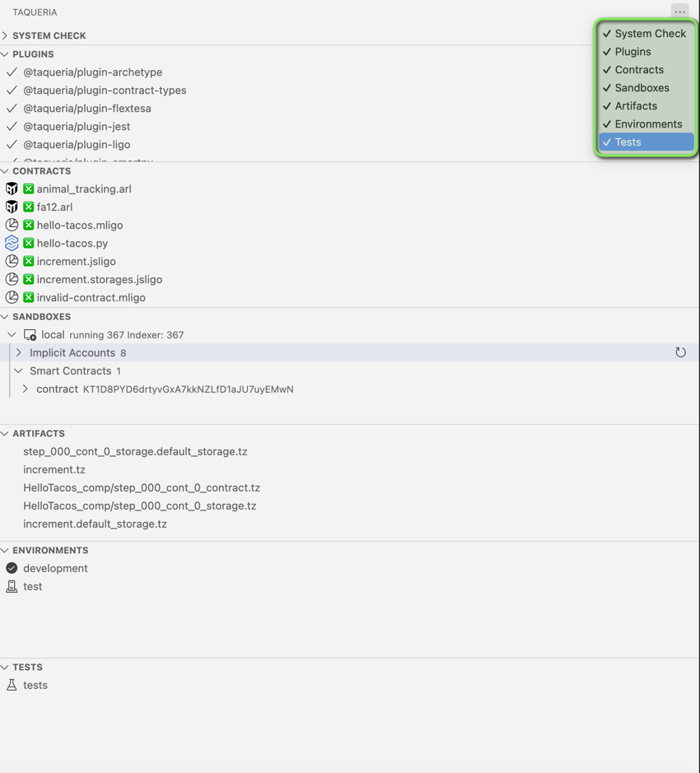
Task: Click the checkmark icon beside development environment
Action: [12, 568]
